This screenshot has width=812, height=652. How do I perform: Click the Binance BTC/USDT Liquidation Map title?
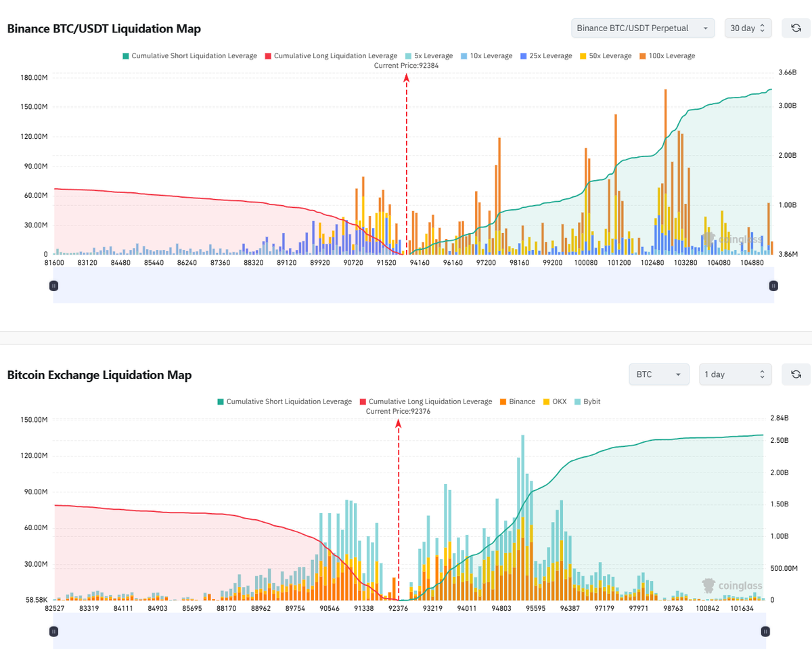(104, 28)
